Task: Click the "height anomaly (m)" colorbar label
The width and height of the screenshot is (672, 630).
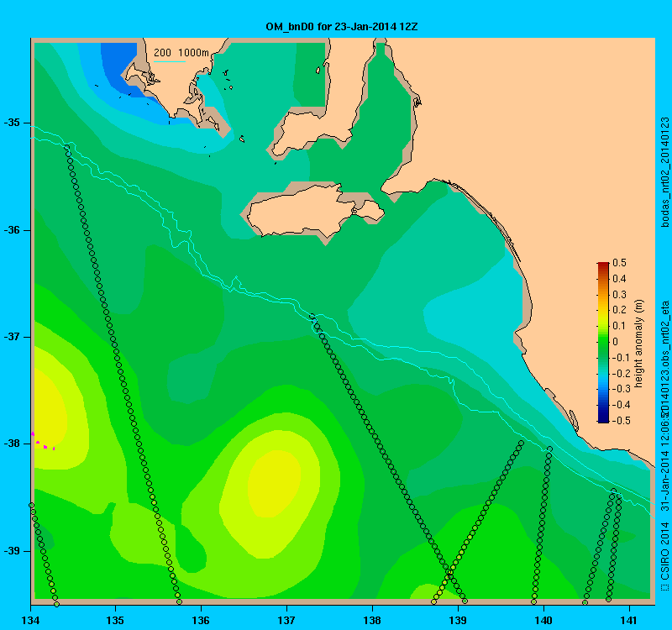Action: point(639,344)
